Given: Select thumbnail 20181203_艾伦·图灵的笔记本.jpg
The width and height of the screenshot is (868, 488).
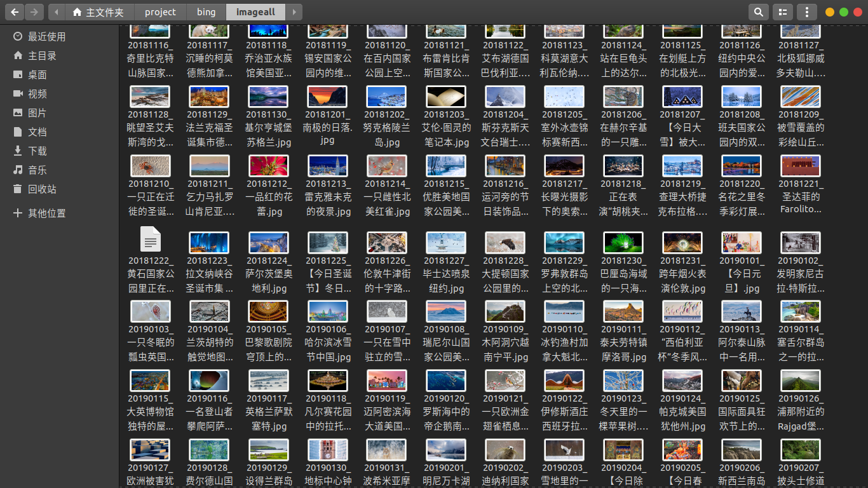Looking at the screenshot, I should click(446, 96).
